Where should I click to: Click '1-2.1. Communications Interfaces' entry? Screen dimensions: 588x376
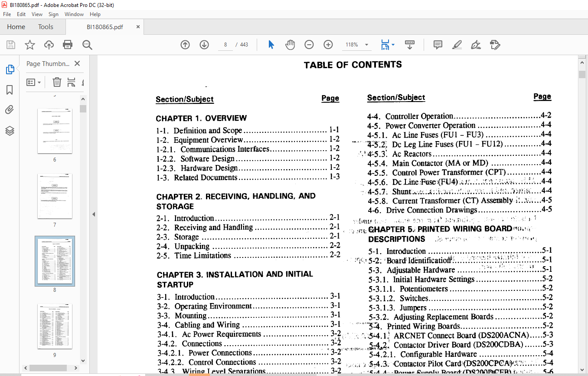pos(213,149)
